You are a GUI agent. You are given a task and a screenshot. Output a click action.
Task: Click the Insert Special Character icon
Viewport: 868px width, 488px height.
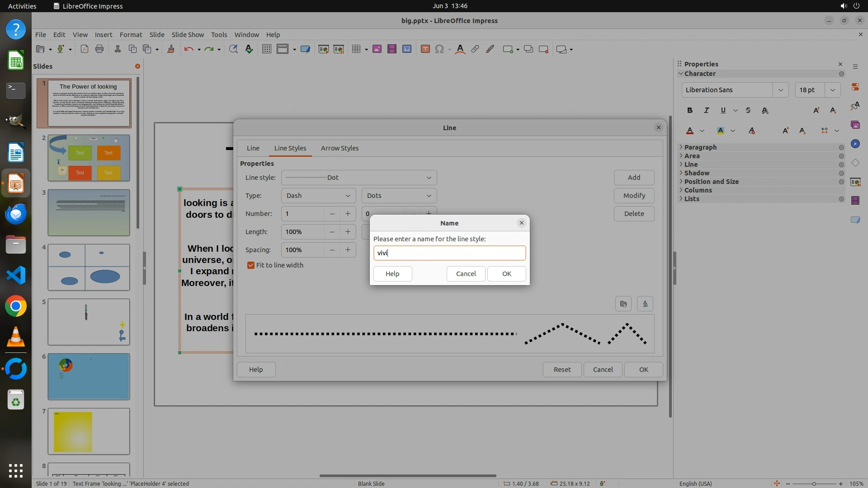pyautogui.click(x=439, y=49)
